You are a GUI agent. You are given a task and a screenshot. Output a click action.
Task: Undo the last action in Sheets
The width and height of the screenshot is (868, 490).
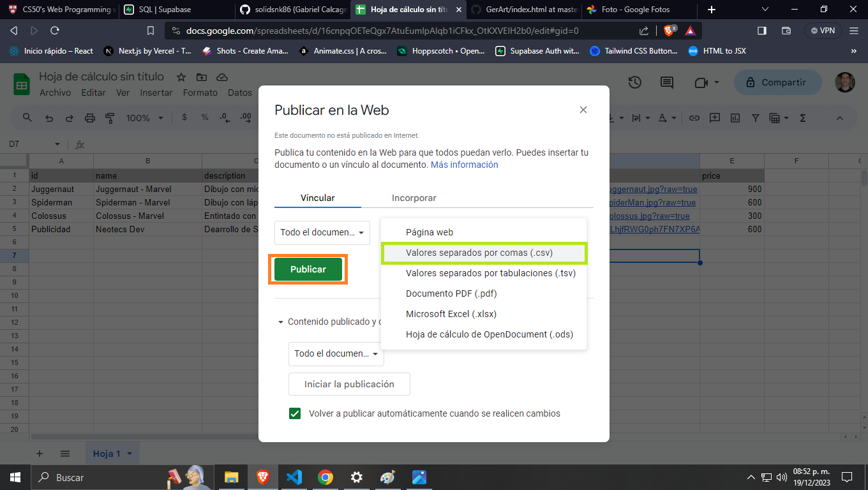[49, 118]
